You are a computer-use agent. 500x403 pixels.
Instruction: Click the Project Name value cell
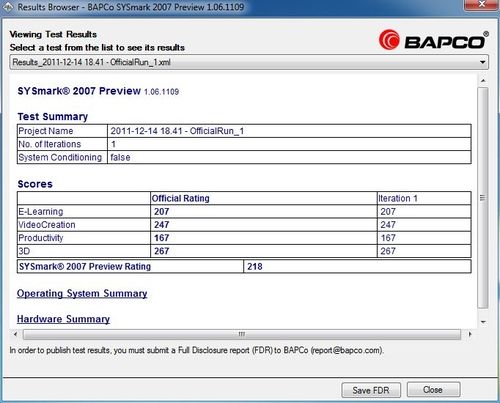click(x=289, y=131)
